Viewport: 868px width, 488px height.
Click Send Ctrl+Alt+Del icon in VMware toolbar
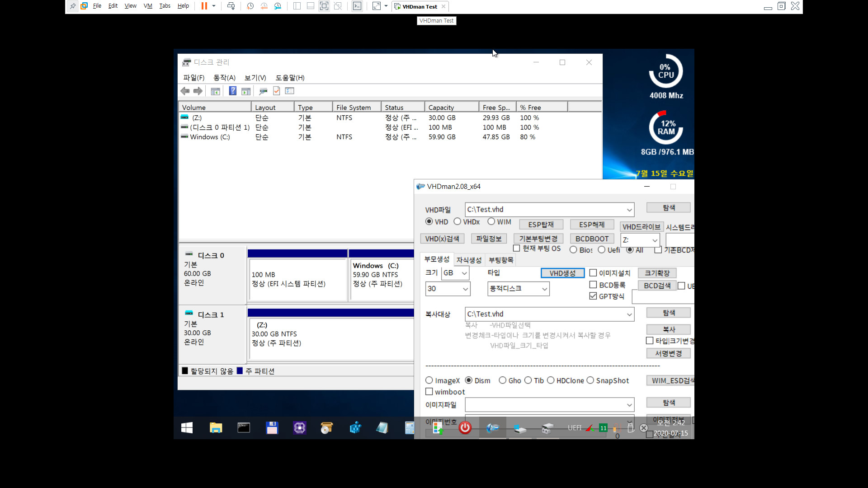click(x=231, y=6)
